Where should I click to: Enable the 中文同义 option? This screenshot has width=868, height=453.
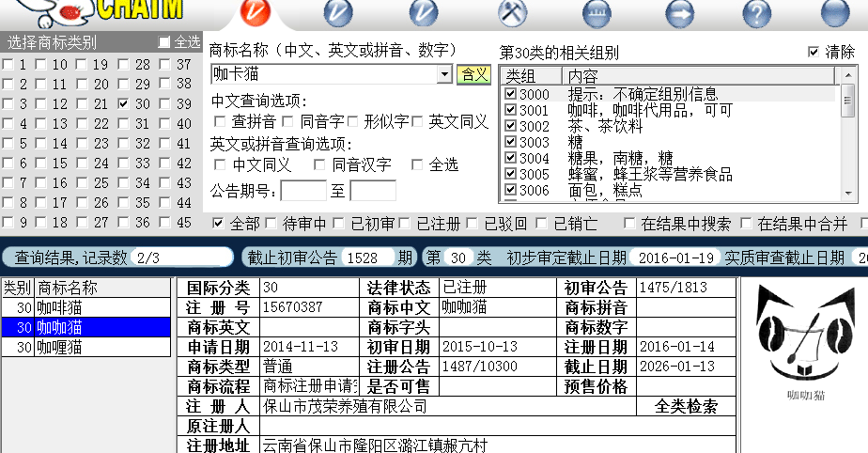coord(220,164)
